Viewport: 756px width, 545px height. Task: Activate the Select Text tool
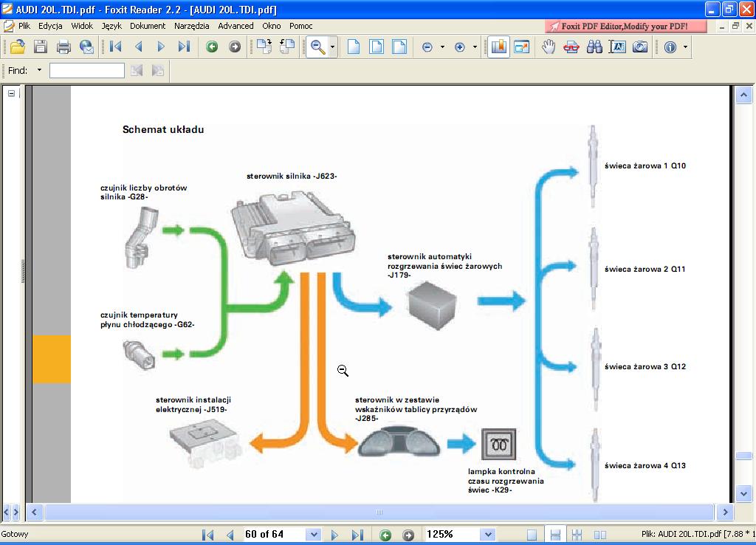(x=617, y=47)
